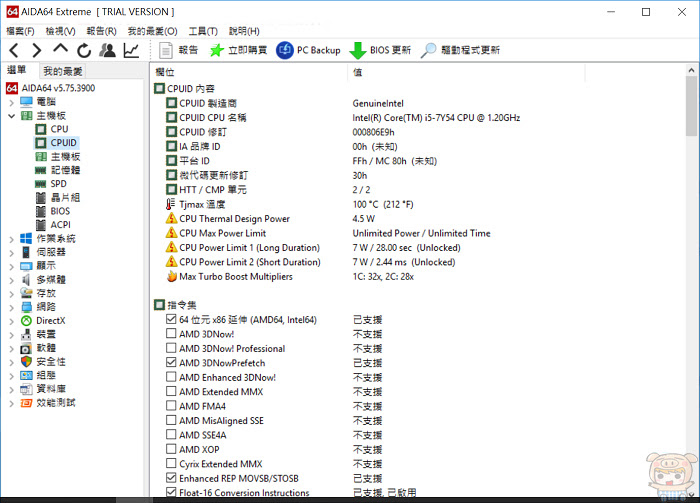
Task: Refresh the current page
Action: coord(84,50)
